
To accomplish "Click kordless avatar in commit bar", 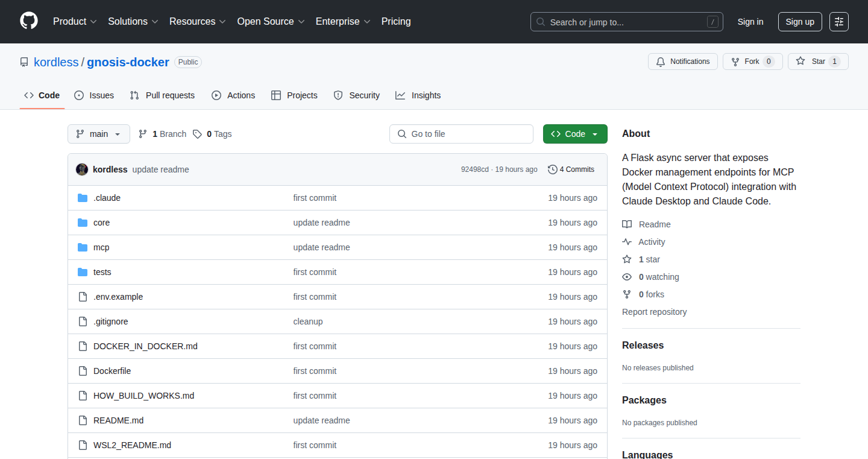I will click(x=82, y=169).
